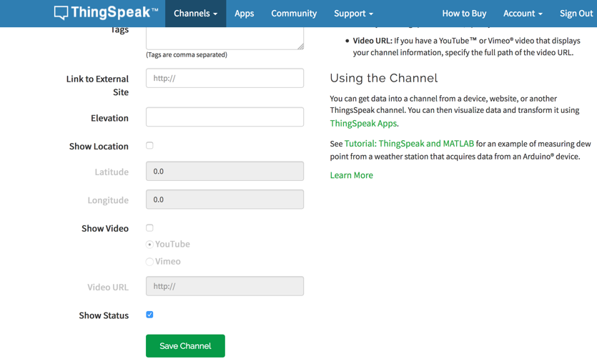Click the 'Show Status' label
Screen dimensions: 597x364
coord(104,315)
